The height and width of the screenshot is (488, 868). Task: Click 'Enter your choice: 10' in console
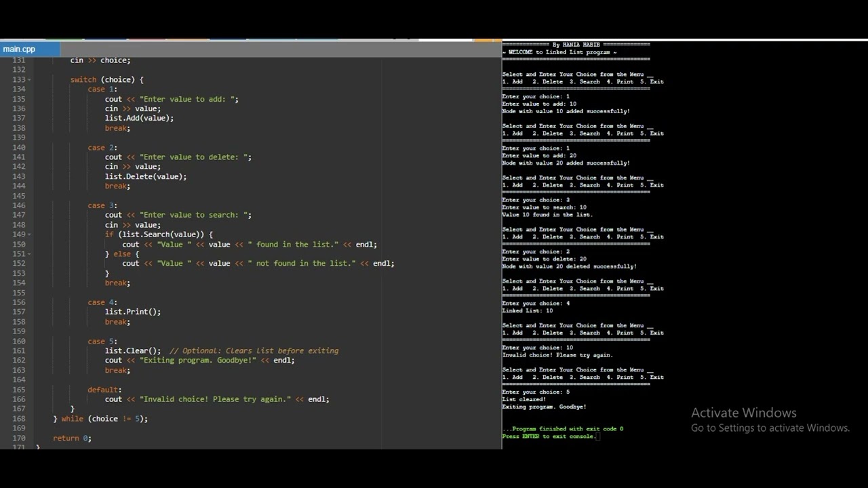click(538, 348)
